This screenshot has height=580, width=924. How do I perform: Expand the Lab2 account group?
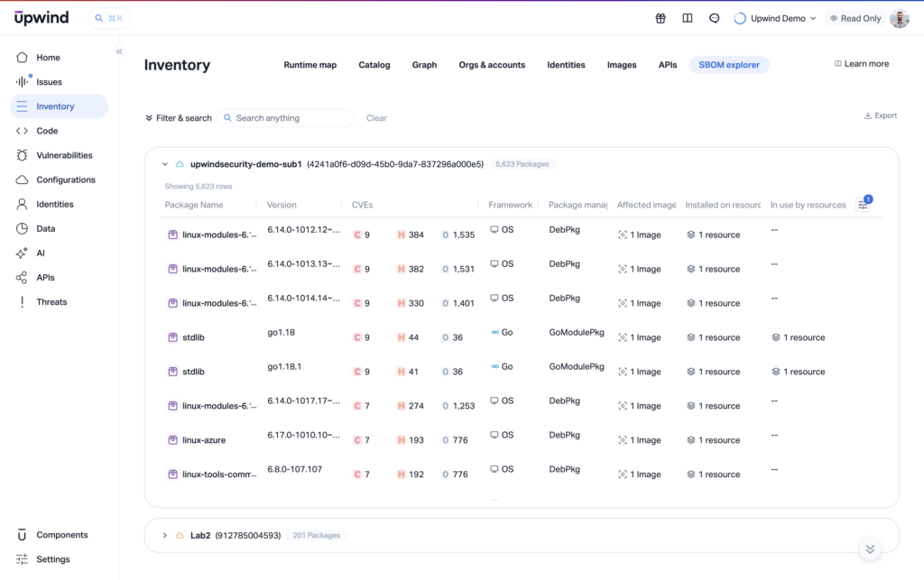point(164,535)
